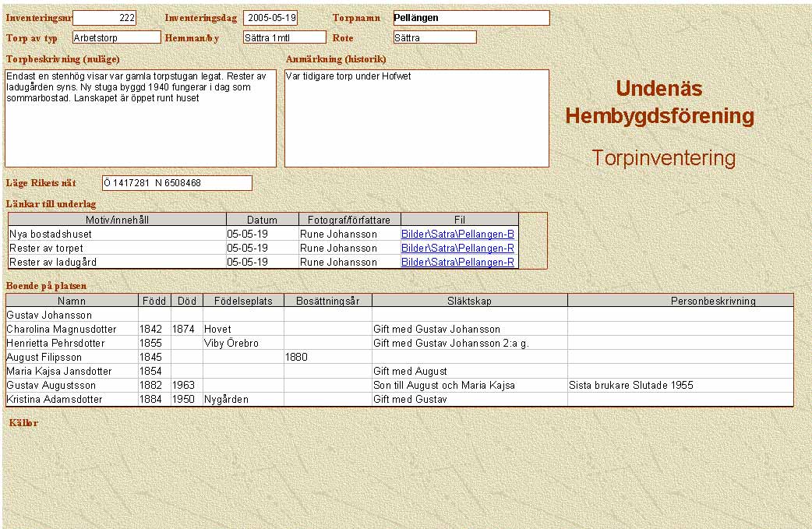Select the Gustav Johansson name cell
This screenshot has width=812, height=529.
click(x=72, y=315)
